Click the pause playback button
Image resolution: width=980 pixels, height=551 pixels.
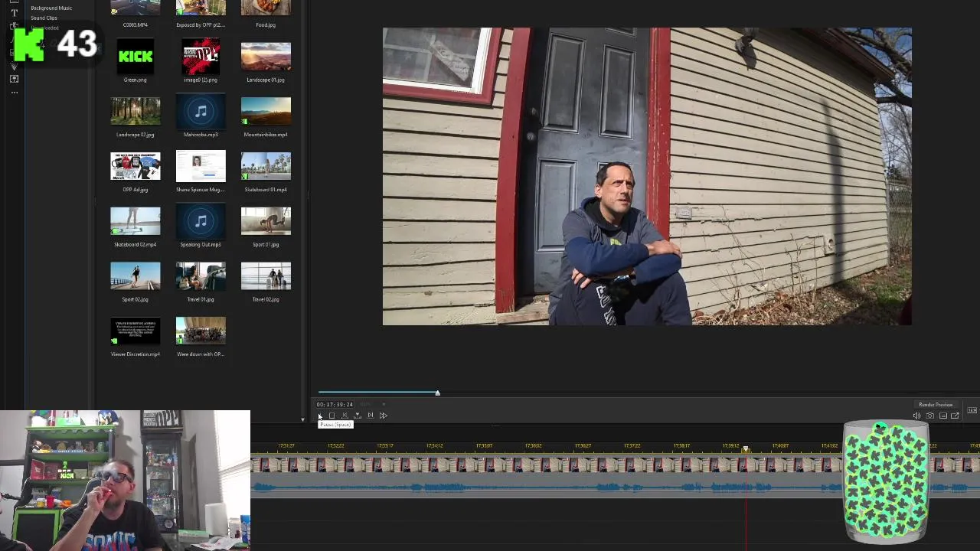point(320,416)
